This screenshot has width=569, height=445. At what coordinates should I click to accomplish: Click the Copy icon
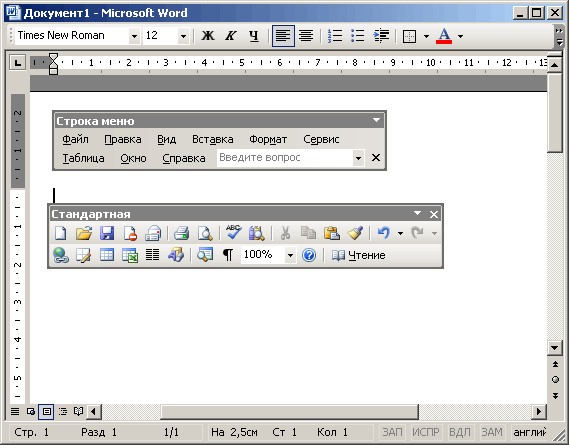(308, 233)
